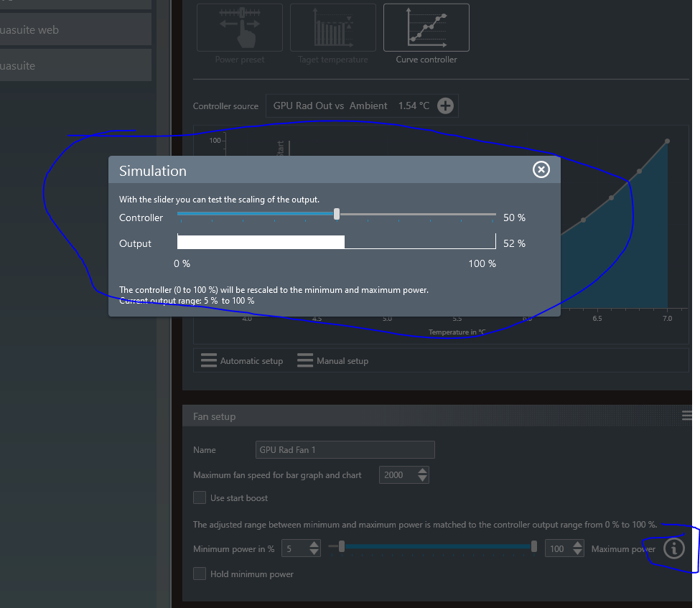Decrease Maximum fan speed with down arrow
Viewport: 700px width, 608px height.
(422, 479)
